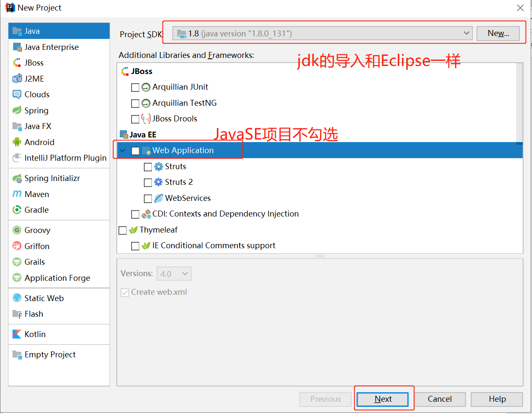Image resolution: width=532 pixels, height=414 pixels.
Task: Click the Flash folder icon
Action: click(x=17, y=314)
